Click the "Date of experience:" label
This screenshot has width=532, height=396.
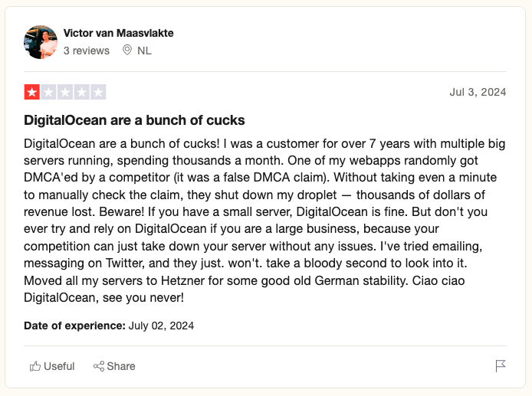pos(74,325)
